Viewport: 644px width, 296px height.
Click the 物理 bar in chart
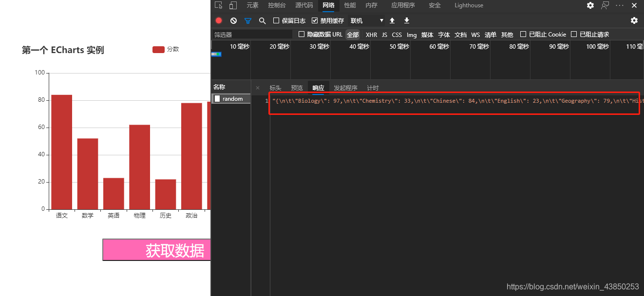click(x=139, y=167)
